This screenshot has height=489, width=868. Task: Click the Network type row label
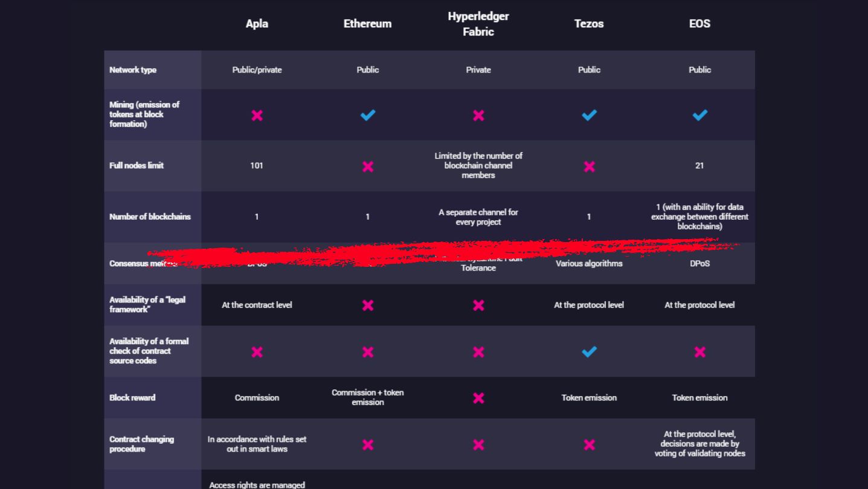[133, 70]
